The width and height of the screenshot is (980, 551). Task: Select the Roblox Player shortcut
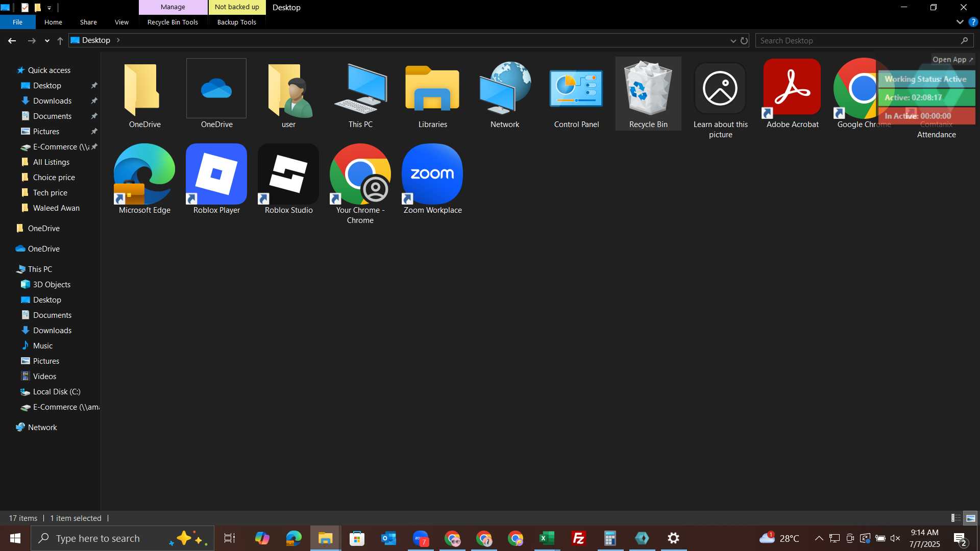point(216,179)
